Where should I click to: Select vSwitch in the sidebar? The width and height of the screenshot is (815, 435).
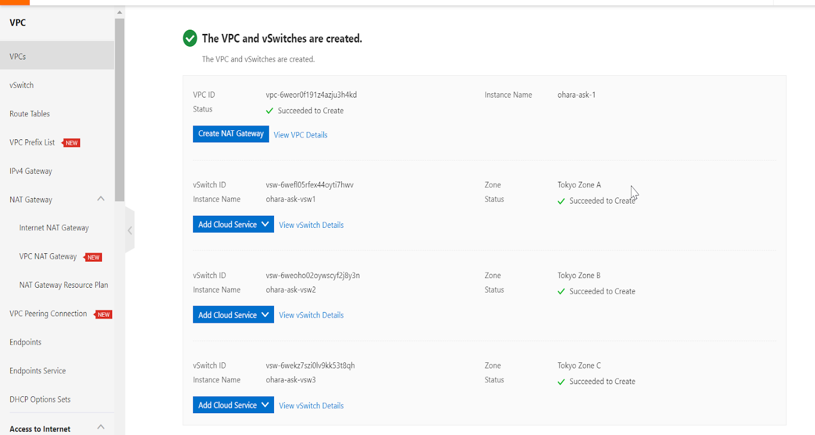coord(22,85)
